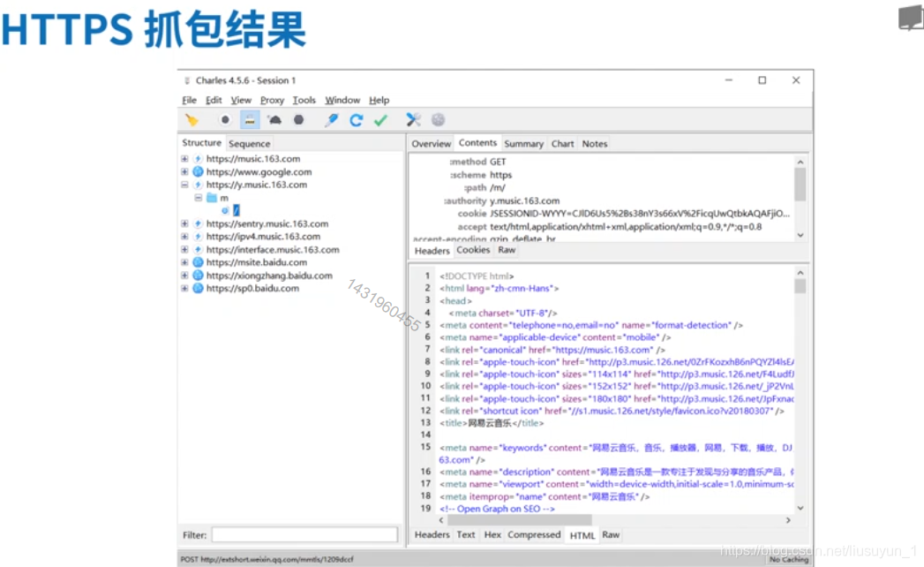
Task: Click the green validate checkmark icon
Action: pos(380,120)
